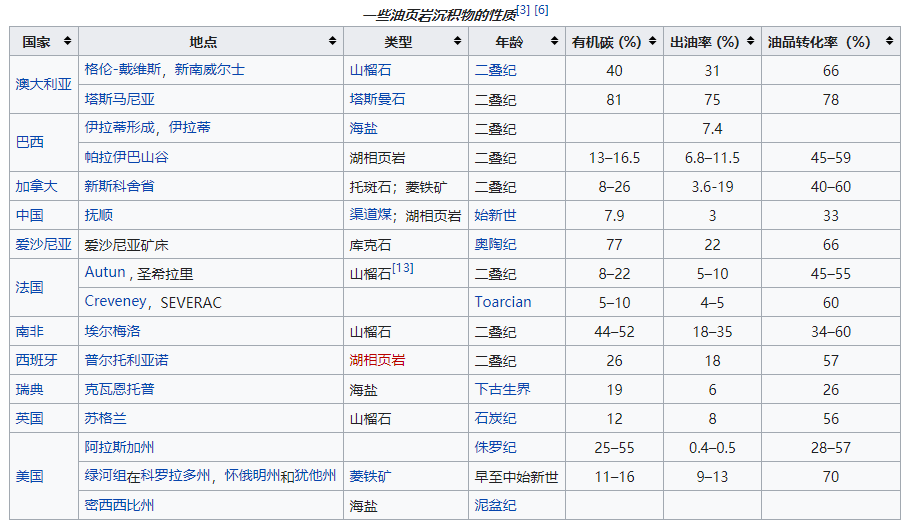Open the 新斯科舍省 location link
The image size is (909, 529).
point(119,186)
